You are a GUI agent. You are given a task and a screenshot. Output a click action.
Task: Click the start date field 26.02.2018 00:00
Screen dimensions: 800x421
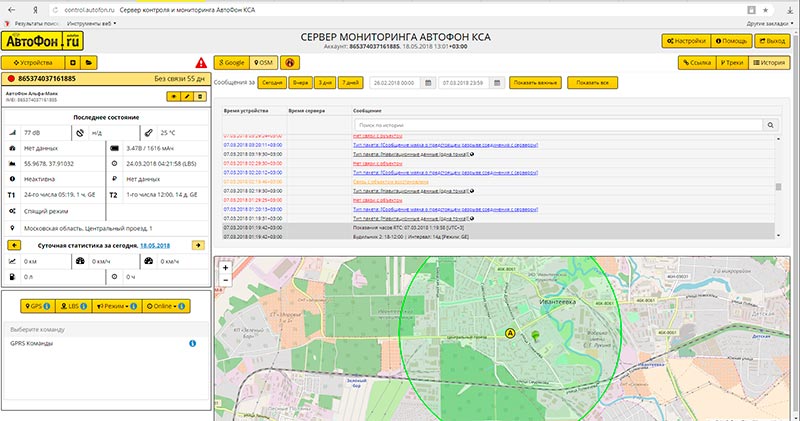pos(395,83)
